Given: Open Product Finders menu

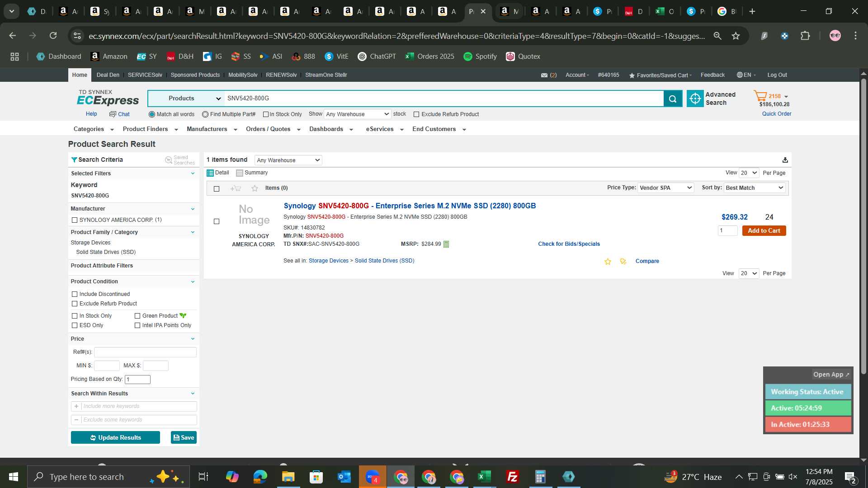Looking at the screenshot, I should click(x=150, y=129).
